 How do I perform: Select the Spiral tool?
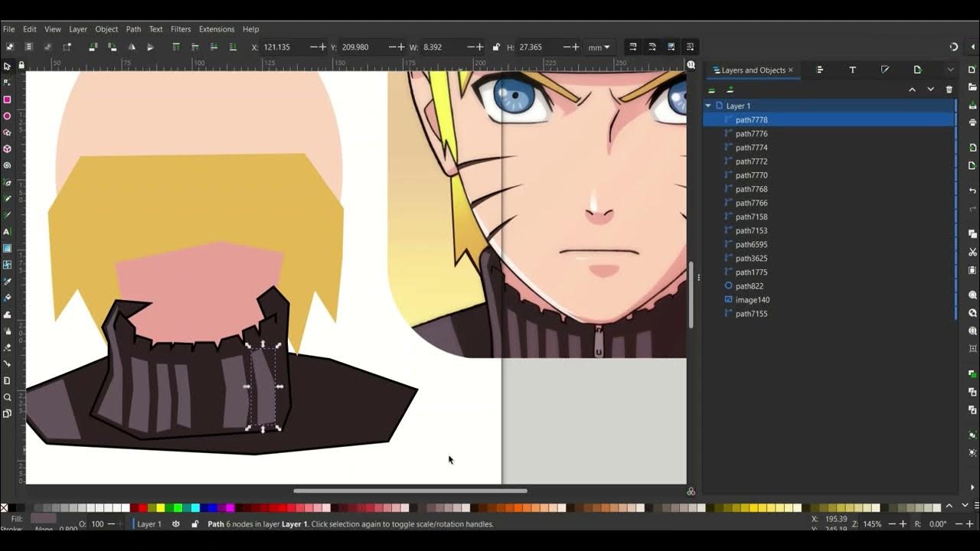pos(7,165)
